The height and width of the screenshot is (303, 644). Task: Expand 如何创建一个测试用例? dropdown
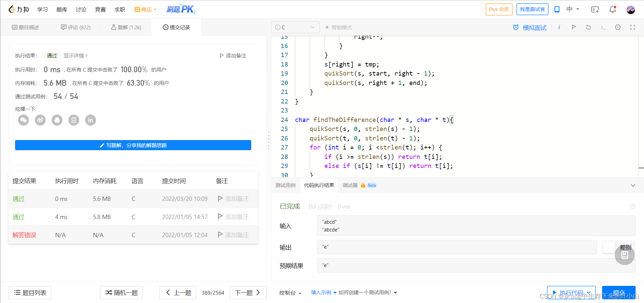pos(368,293)
